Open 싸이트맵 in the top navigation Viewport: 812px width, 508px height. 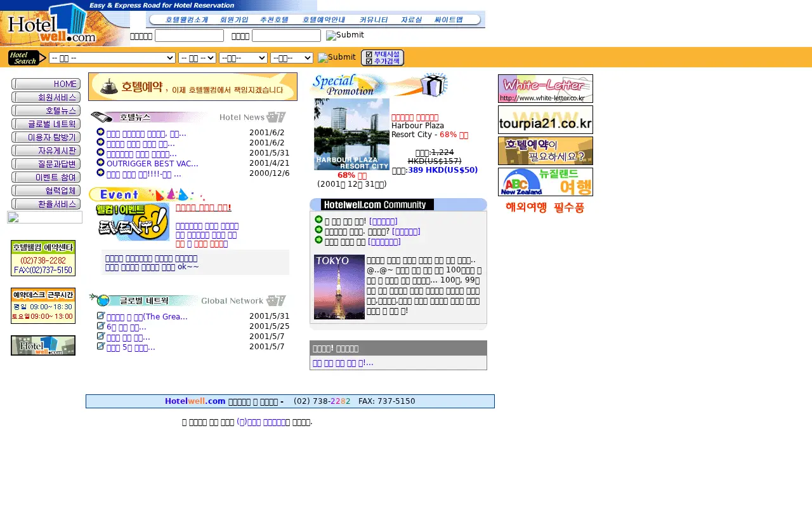coord(449,20)
